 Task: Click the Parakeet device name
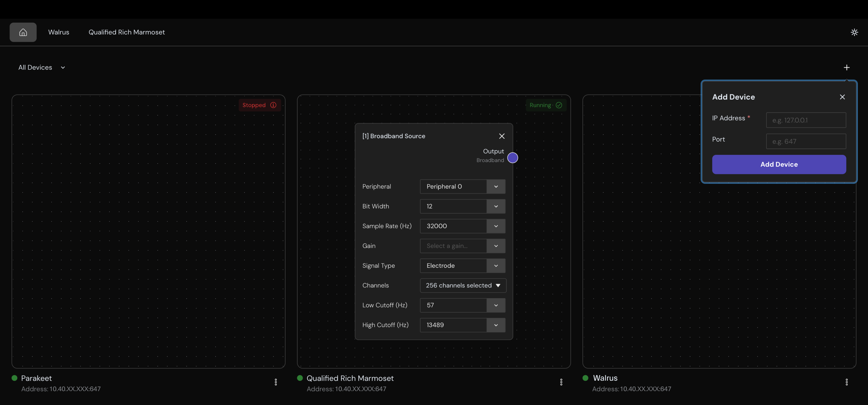point(36,378)
